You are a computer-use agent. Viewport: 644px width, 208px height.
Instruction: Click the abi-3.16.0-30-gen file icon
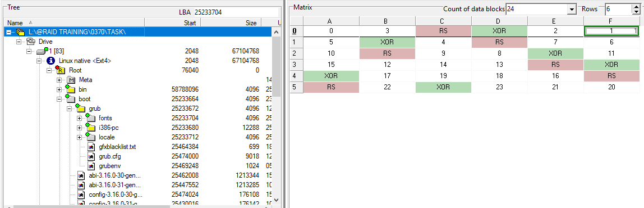(x=81, y=175)
